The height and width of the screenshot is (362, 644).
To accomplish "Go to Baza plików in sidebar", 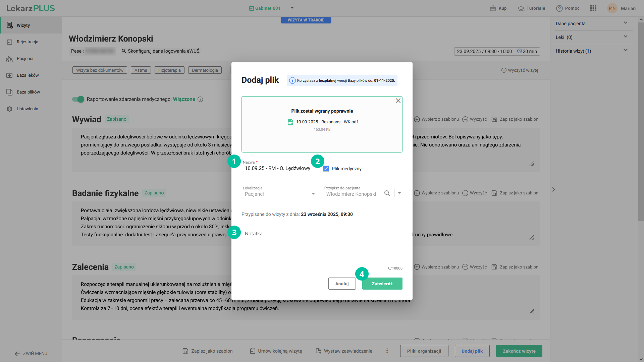I will coord(28,92).
